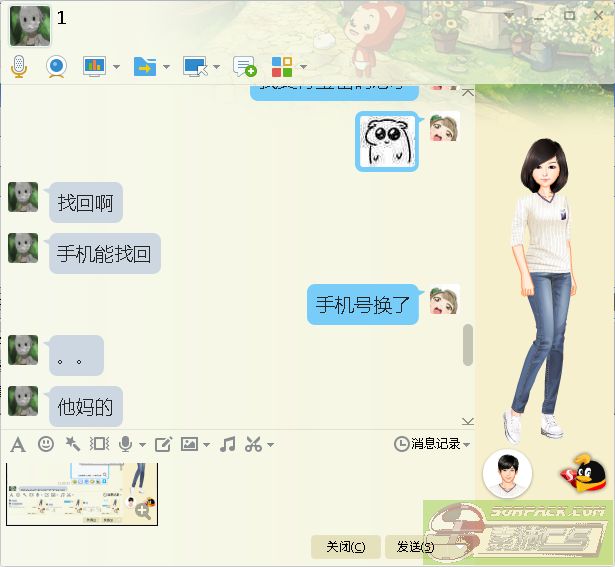Screen dimensions: 615x567
Task: Click my avatar beside the bear sticker
Action: 444,126
